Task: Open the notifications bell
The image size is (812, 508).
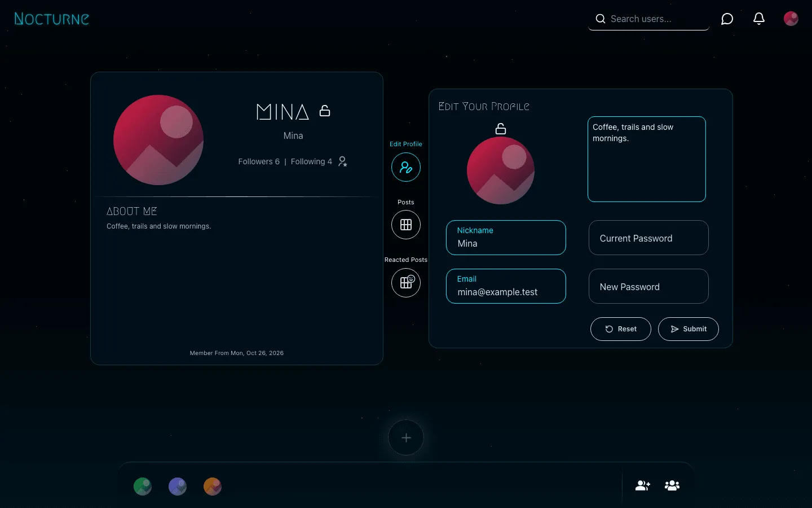Action: point(759,19)
